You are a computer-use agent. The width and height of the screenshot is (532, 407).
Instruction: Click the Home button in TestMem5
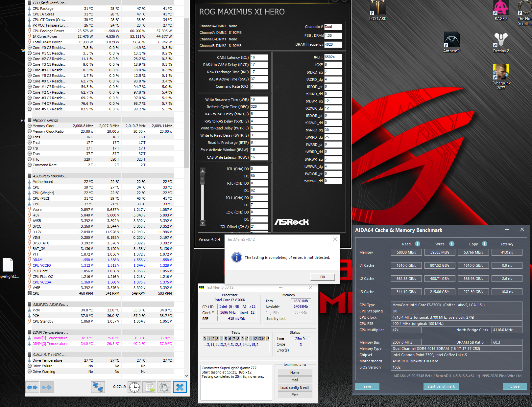[295, 373]
